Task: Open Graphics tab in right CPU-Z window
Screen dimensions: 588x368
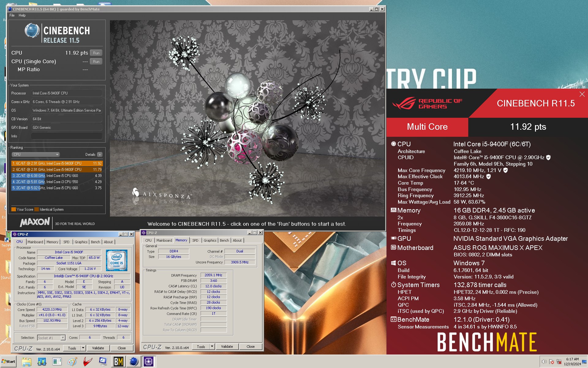Action: click(x=210, y=240)
